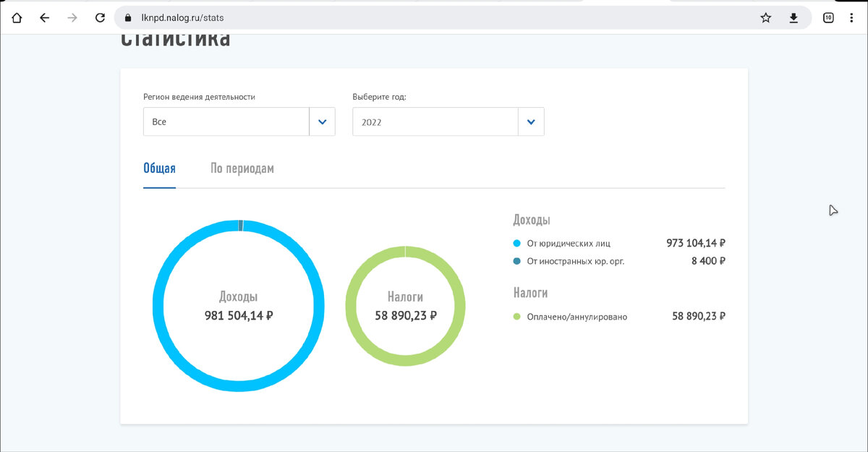This screenshot has width=868, height=452.
Task: Click the dark-blue "От иностранных юр. орг." legend dot
Action: click(516, 261)
